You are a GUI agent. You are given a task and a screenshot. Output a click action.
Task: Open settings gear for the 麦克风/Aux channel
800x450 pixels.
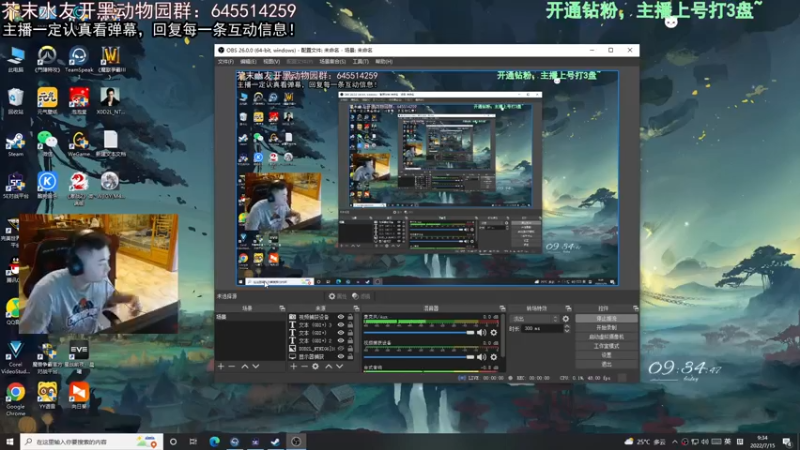point(493,333)
